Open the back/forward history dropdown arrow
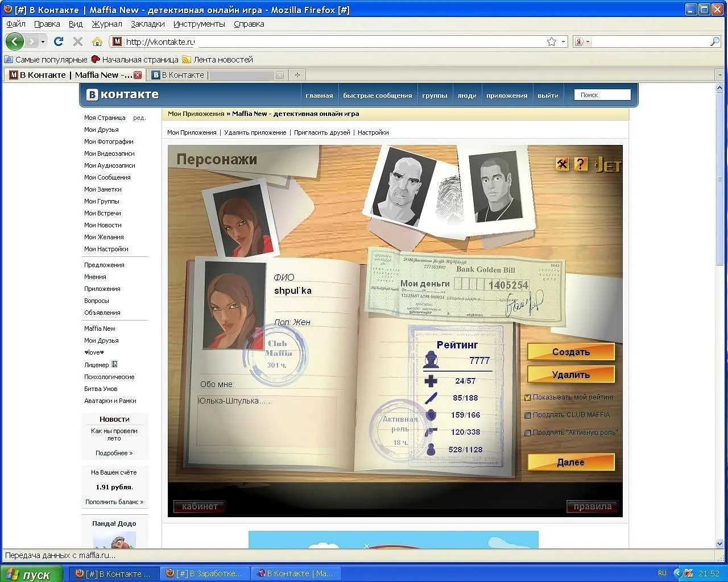The width and height of the screenshot is (728, 582). point(43,41)
